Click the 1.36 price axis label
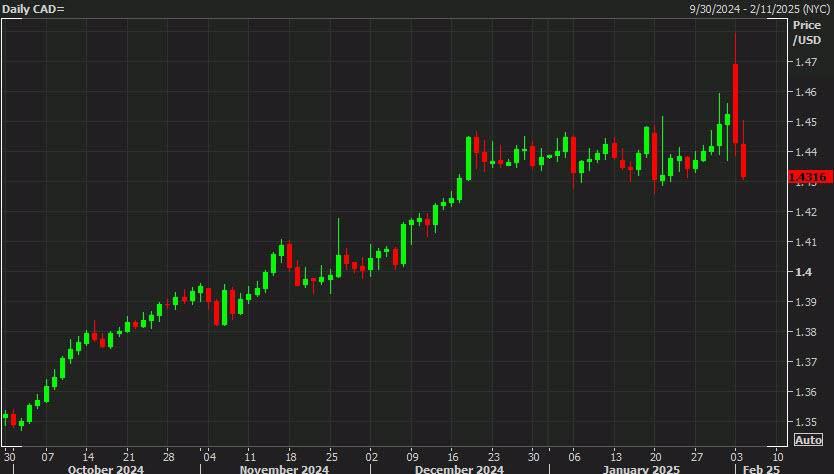834x474 pixels. click(x=806, y=392)
